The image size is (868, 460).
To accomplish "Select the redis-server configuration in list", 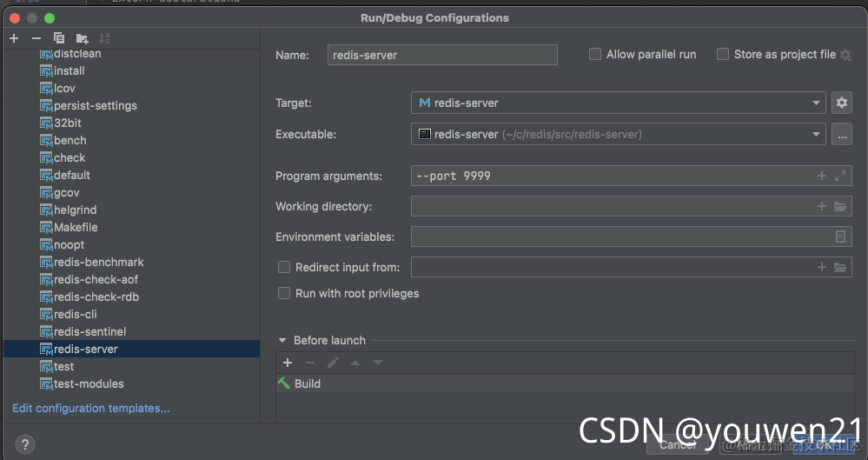I will click(x=131, y=349).
